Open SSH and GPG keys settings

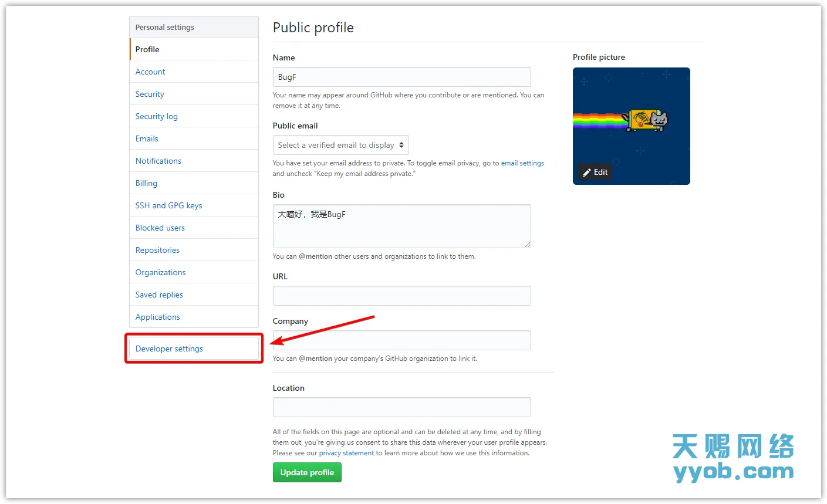point(168,205)
